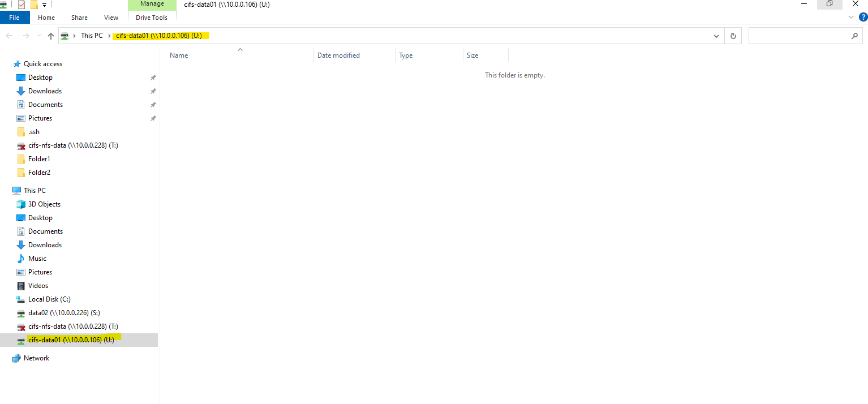868x404 pixels.
Task: Click the Network icon in sidebar
Action: tap(16, 358)
